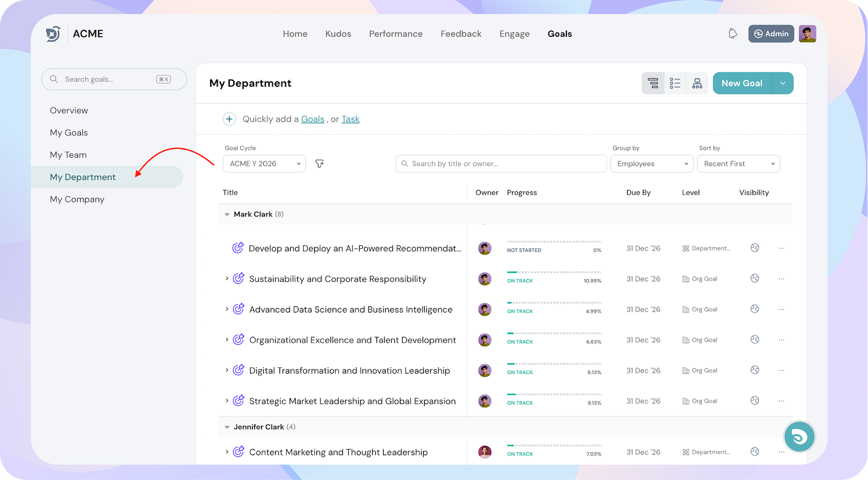The height and width of the screenshot is (480, 868).
Task: Click goal icon for Sustainability and Corporate Responsibility
Action: click(x=239, y=278)
